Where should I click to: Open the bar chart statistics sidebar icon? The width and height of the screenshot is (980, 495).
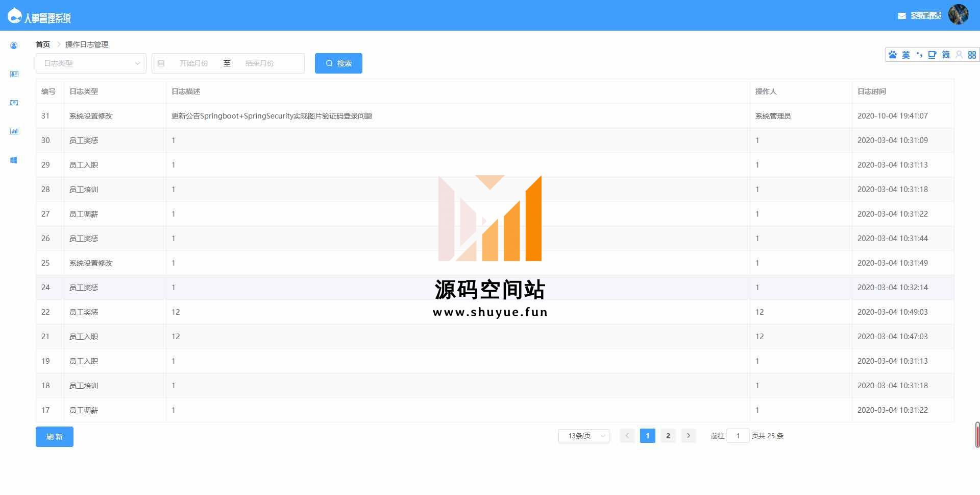click(14, 131)
